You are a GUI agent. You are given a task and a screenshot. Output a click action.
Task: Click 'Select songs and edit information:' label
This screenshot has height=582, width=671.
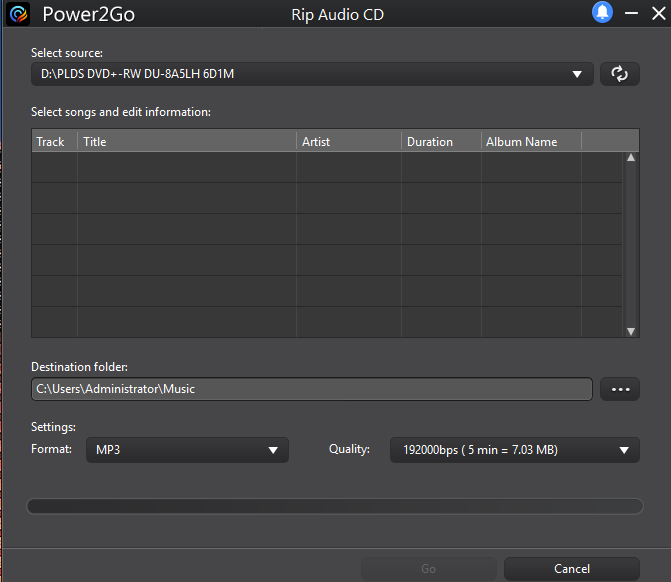click(121, 112)
